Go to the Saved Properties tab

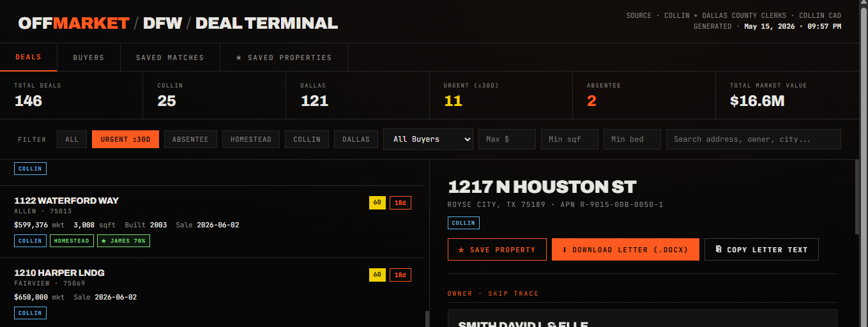(x=284, y=57)
